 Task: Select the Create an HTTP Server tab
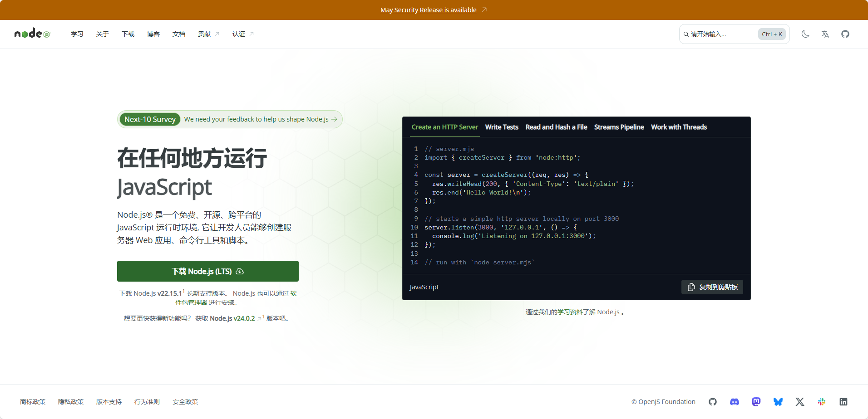(445, 127)
